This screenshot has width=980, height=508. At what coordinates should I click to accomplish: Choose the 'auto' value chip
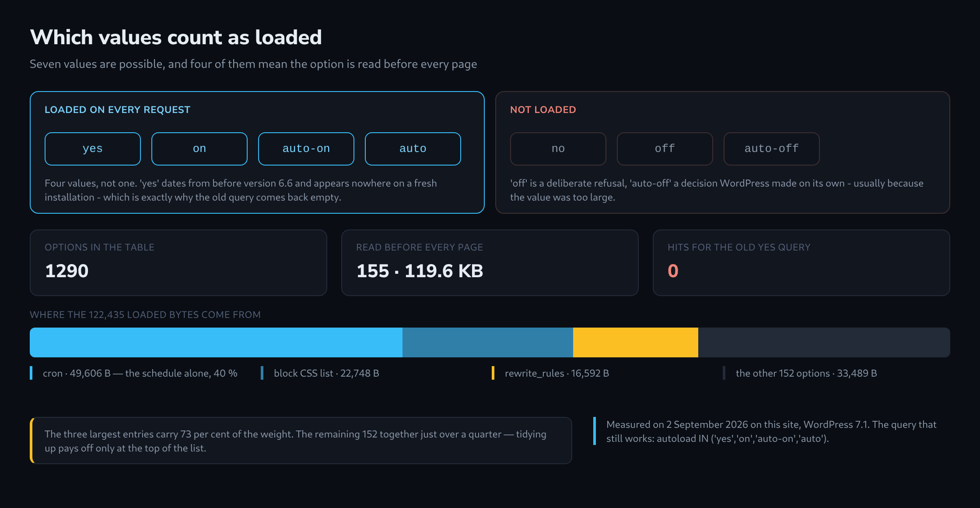tap(413, 149)
